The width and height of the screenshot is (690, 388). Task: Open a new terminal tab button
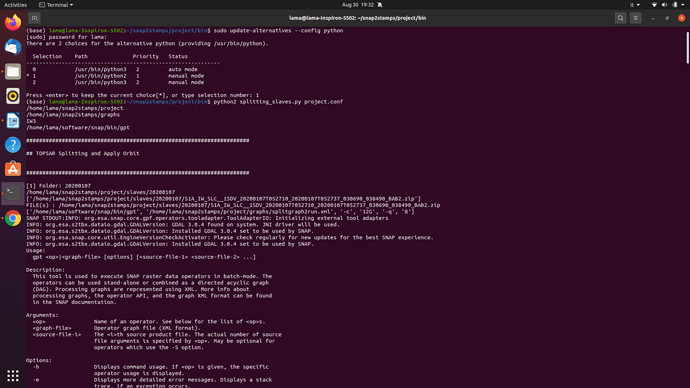pos(34,18)
